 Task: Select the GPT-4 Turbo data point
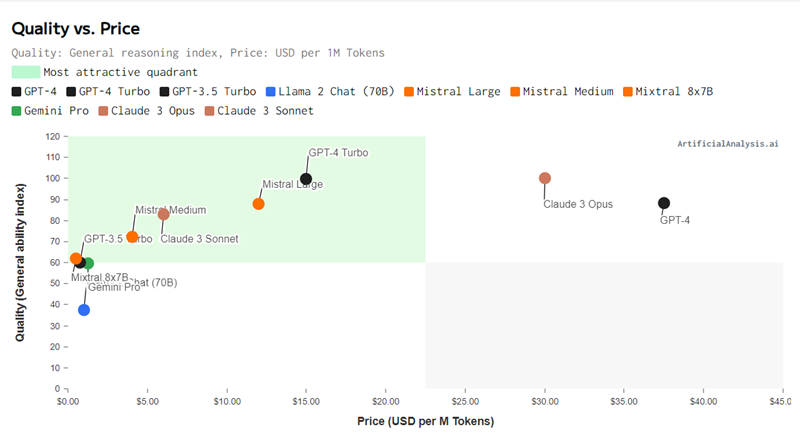(x=306, y=179)
